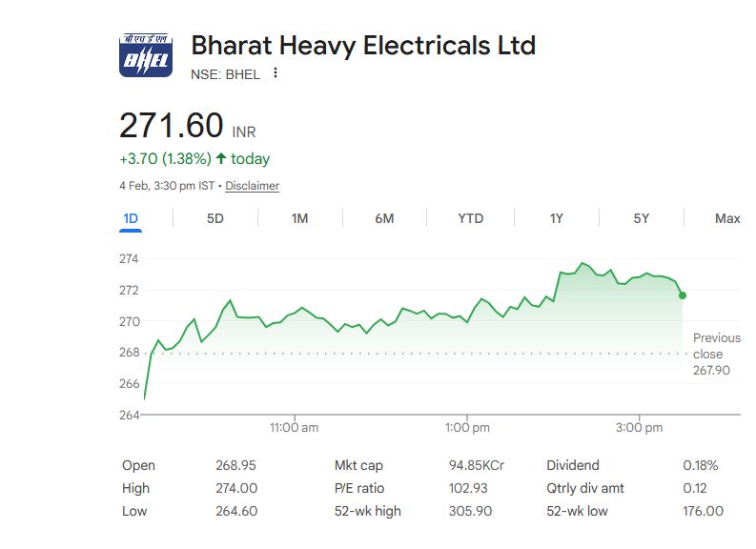The width and height of the screenshot is (756, 549).
Task: Click the 52-wk high label
Action: [x=367, y=511]
